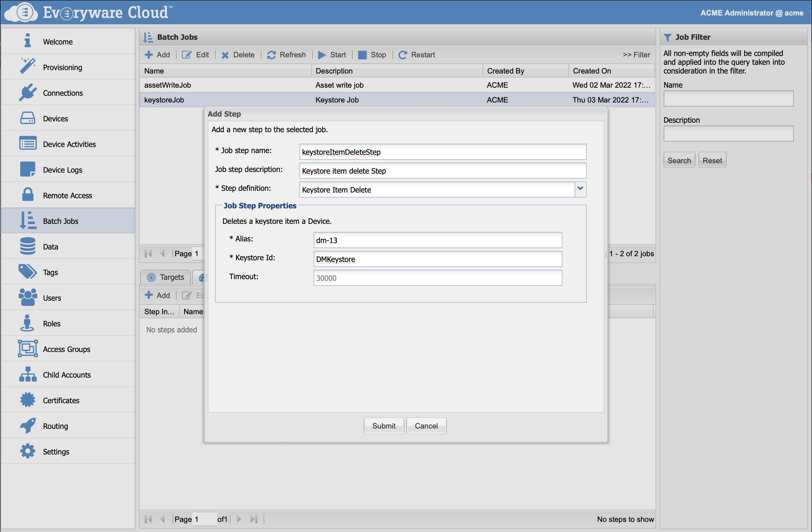Click the Everyware Cloud logo
Screen dimensions: 812x532
point(89,12)
